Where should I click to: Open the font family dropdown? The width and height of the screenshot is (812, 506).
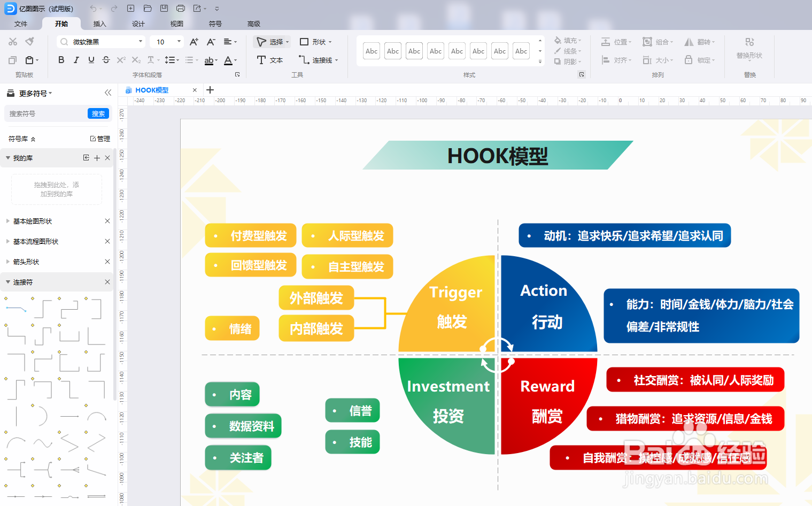[x=140, y=41]
